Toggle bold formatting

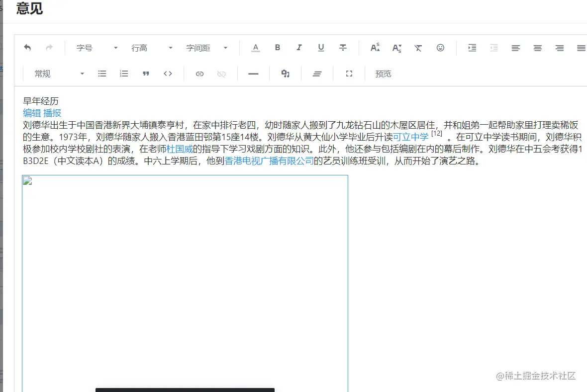click(278, 48)
